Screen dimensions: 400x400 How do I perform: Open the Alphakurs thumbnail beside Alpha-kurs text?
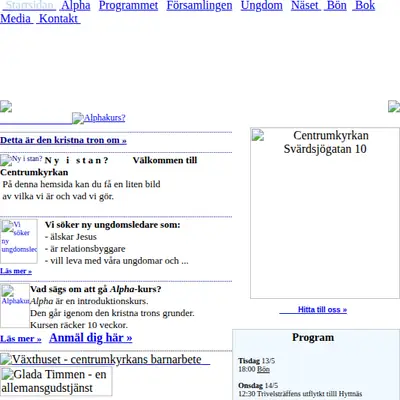click(15, 305)
